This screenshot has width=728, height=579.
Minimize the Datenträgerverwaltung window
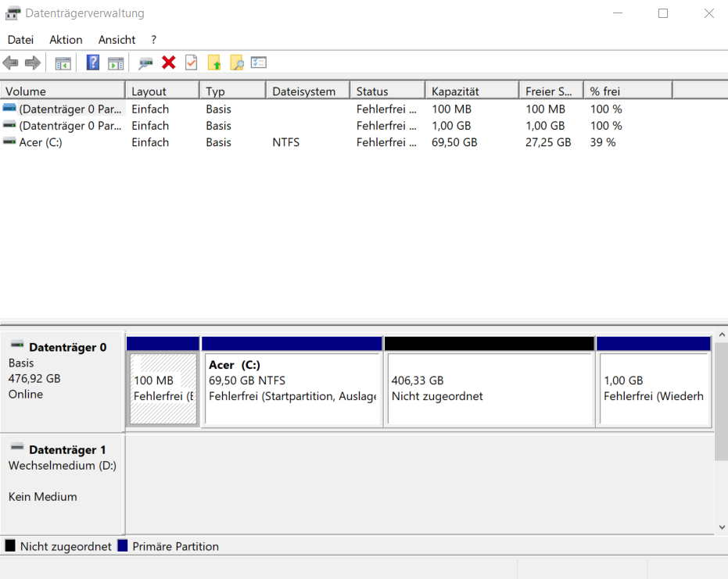pyautogui.click(x=618, y=13)
